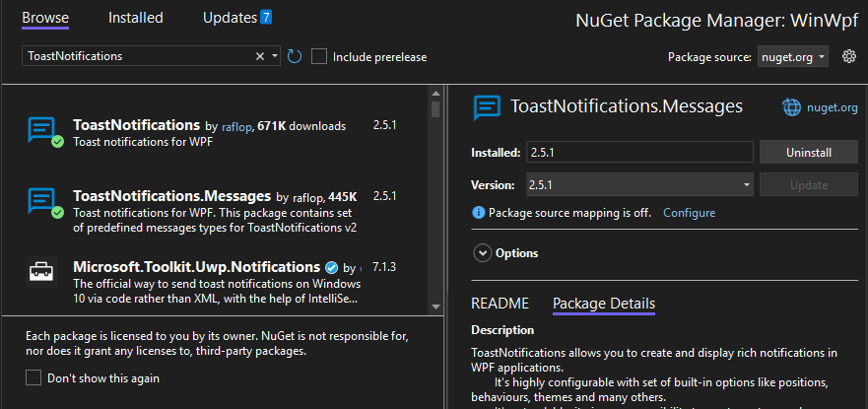Image resolution: width=868 pixels, height=409 pixels.
Task: Open the Package source dropdown
Action: coord(793,57)
